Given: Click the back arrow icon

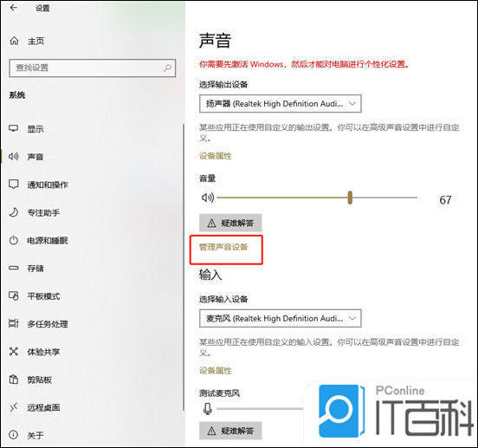Looking at the screenshot, I should click(x=14, y=8).
